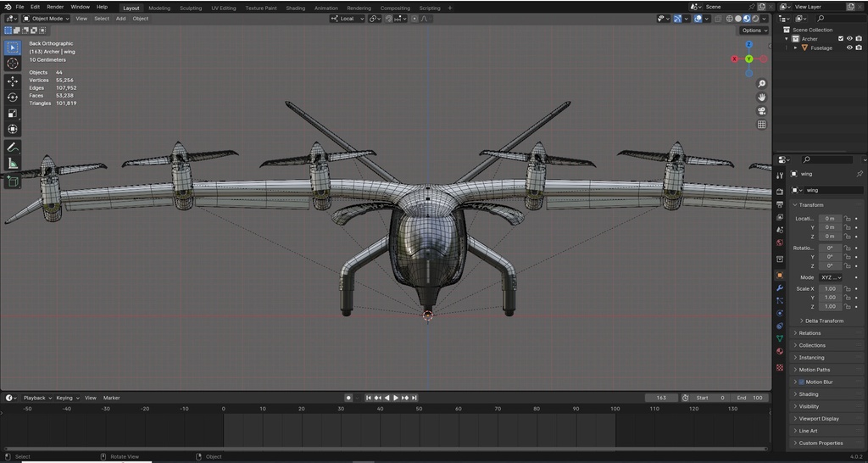
Task: Click the Blender logo menu
Action: pyautogui.click(x=7, y=7)
